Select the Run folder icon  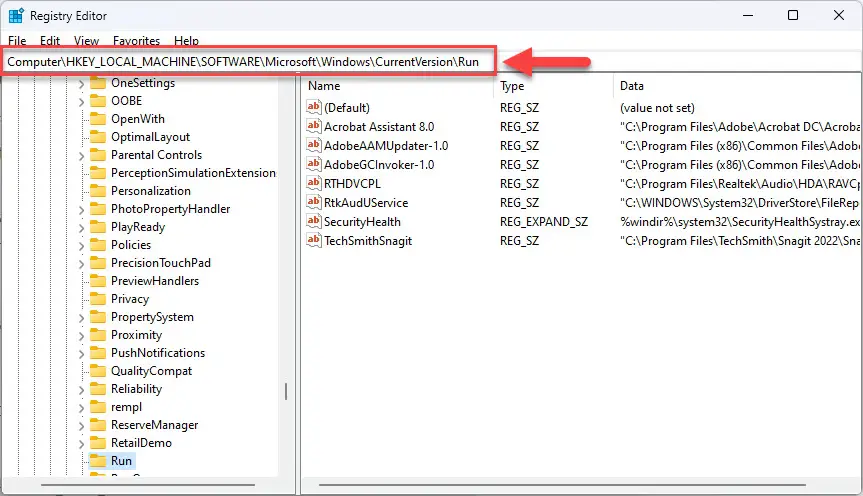click(x=98, y=461)
